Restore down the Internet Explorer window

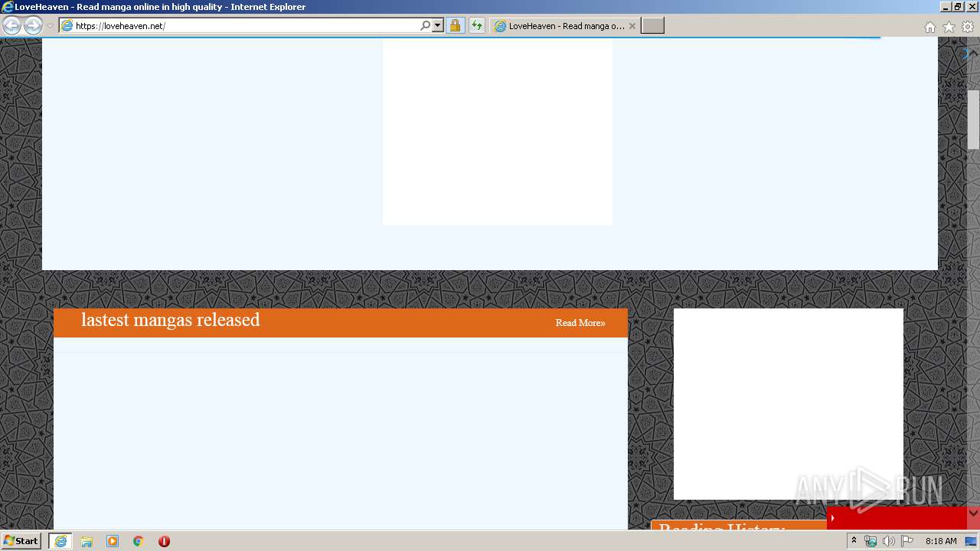pyautogui.click(x=958, y=7)
